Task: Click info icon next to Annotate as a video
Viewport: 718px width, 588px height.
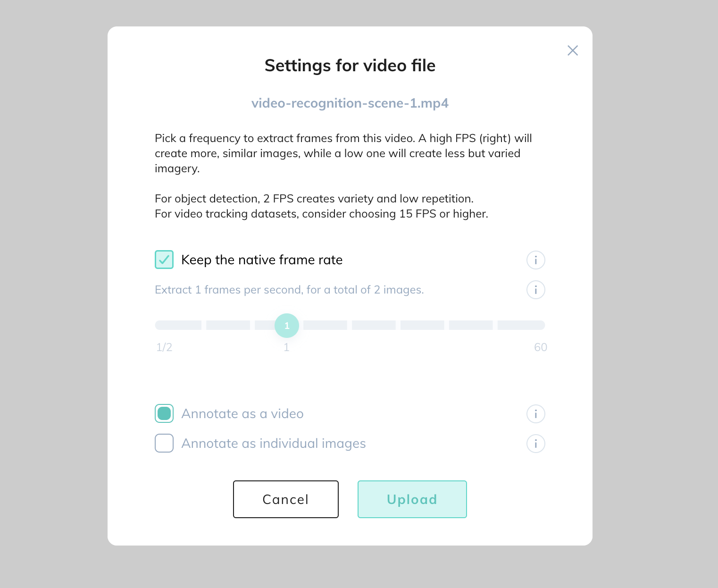Action: tap(535, 414)
